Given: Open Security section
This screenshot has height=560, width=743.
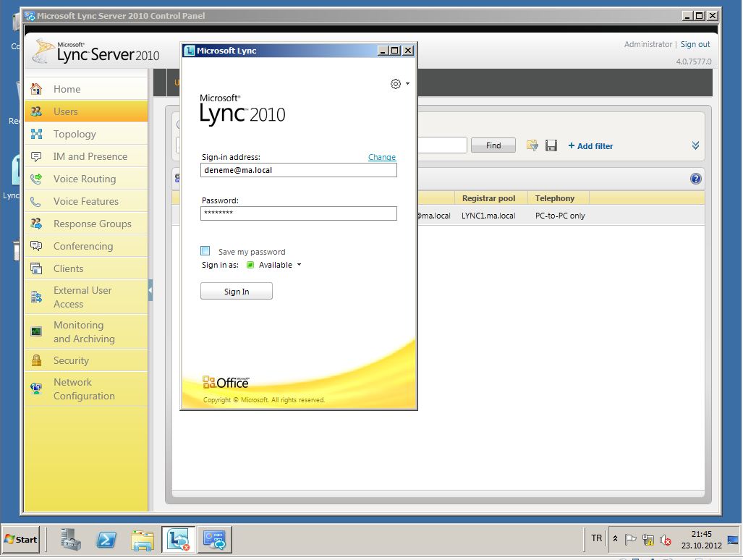Looking at the screenshot, I should coord(86,360).
